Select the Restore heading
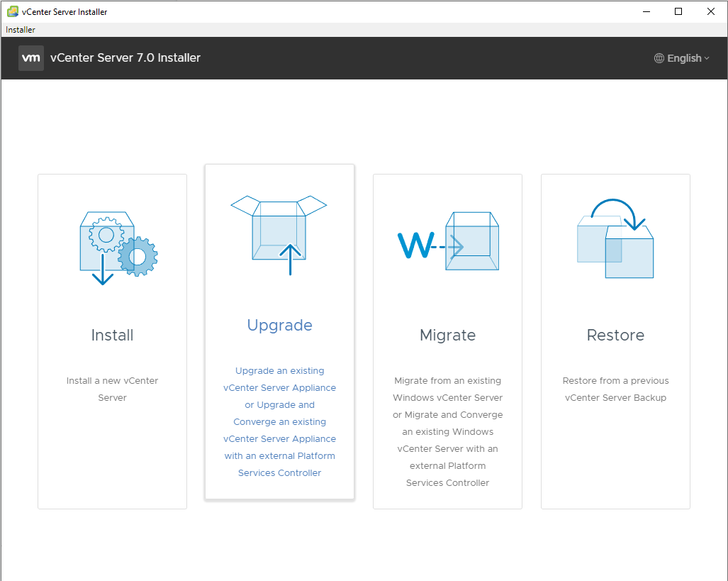The image size is (728, 581). 615,335
